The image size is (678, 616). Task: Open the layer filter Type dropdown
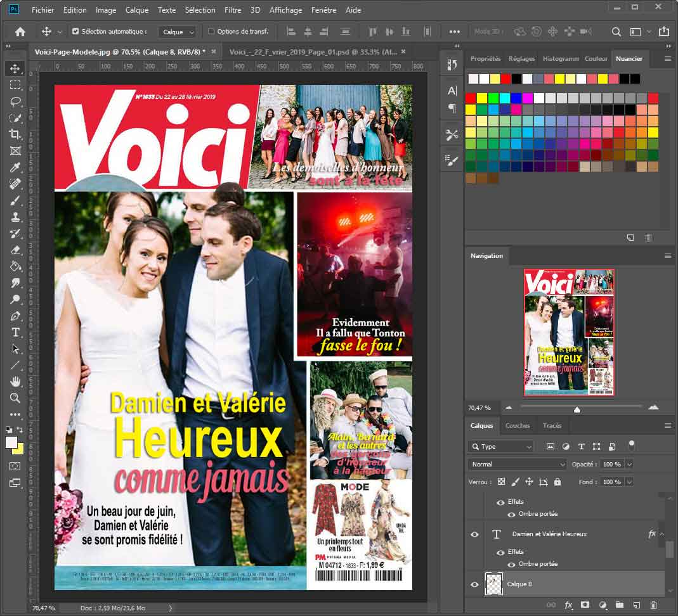pos(501,446)
